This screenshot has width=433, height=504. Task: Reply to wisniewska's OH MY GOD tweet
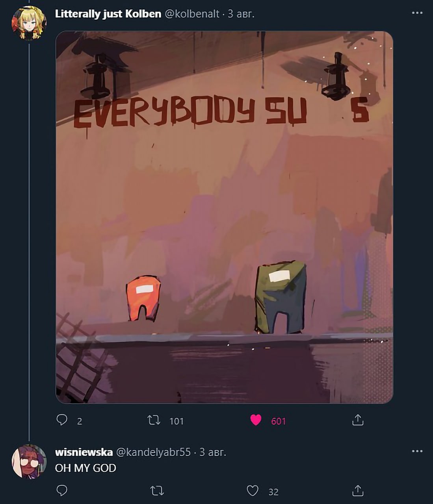pos(62,491)
